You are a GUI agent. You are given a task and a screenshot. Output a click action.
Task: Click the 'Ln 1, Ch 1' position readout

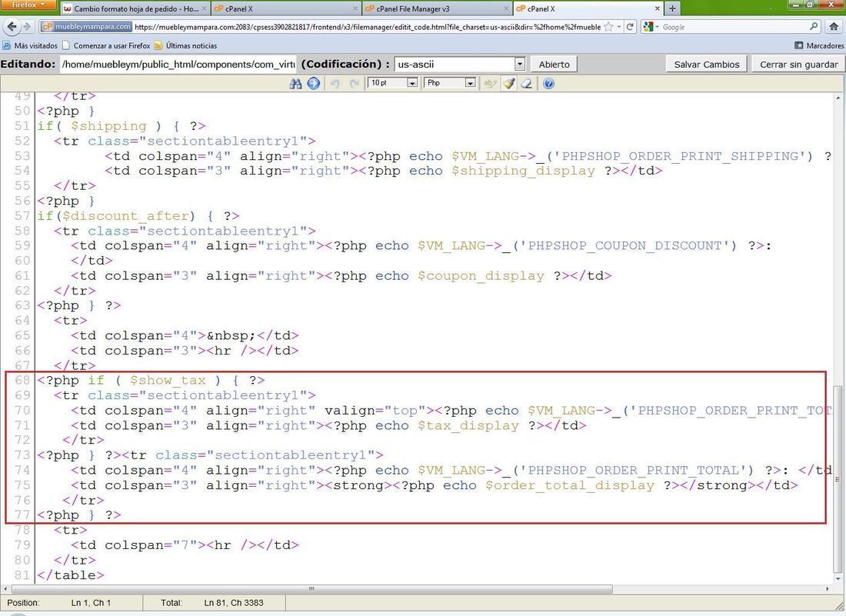[x=91, y=602]
